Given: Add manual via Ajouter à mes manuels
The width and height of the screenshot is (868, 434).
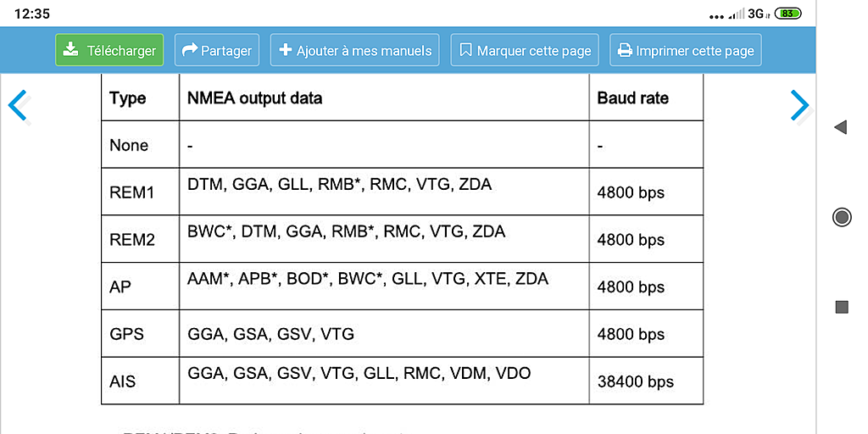Looking at the screenshot, I should (355, 50).
